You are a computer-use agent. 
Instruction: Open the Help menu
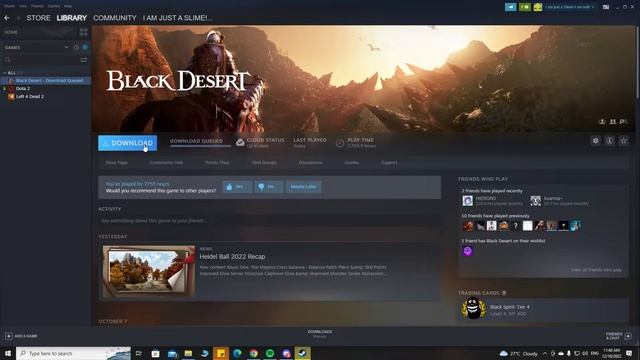pos(68,6)
